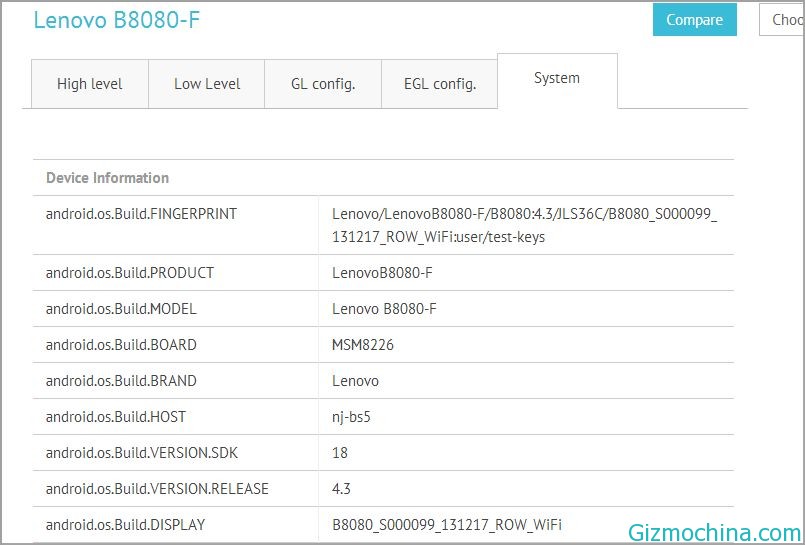Select the android.os.Build.BRAND label
The width and height of the screenshot is (805, 545).
(121, 381)
